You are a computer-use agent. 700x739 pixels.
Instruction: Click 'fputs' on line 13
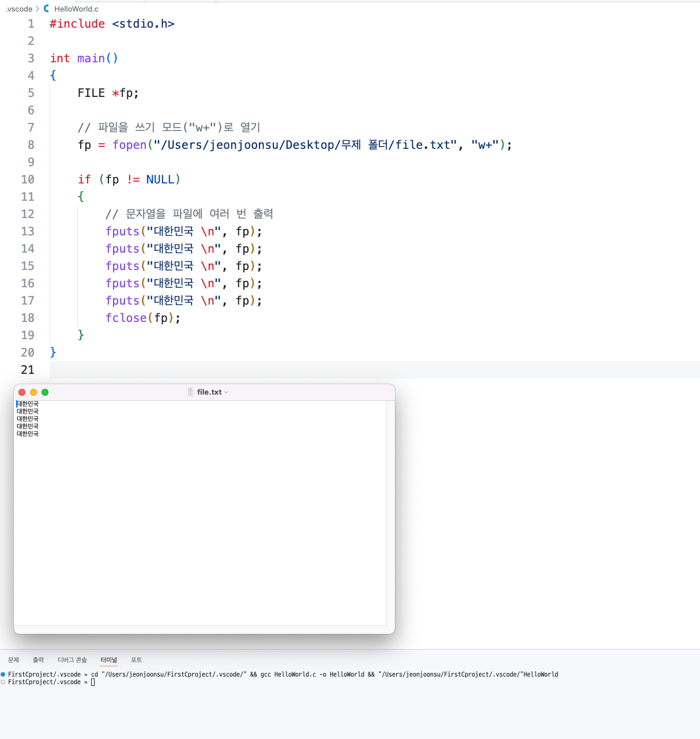click(x=122, y=231)
